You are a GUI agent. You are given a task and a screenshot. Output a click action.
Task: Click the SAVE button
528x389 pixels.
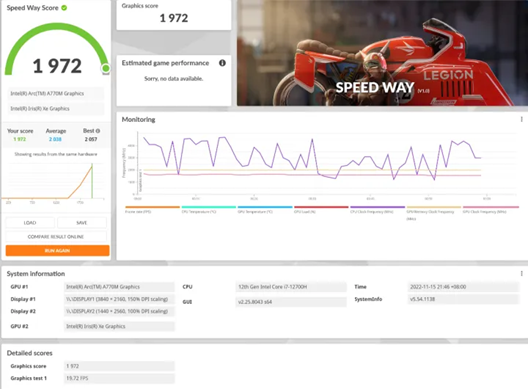(x=82, y=223)
